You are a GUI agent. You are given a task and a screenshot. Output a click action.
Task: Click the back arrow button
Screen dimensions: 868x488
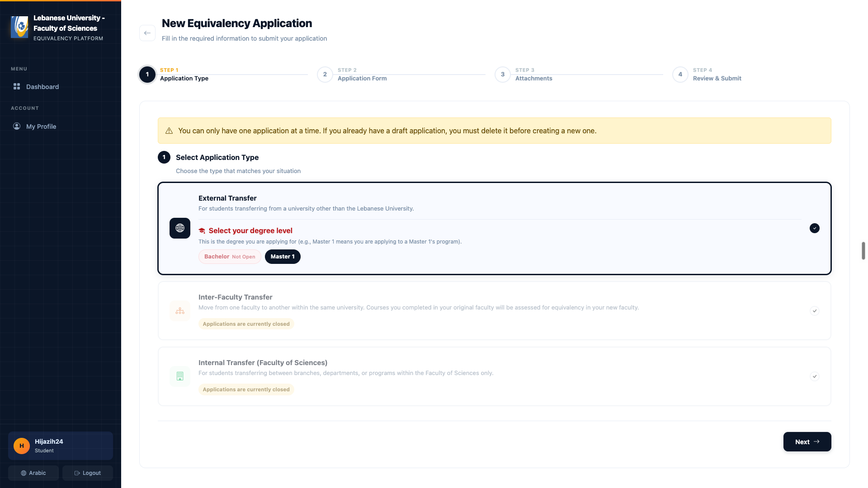(147, 33)
